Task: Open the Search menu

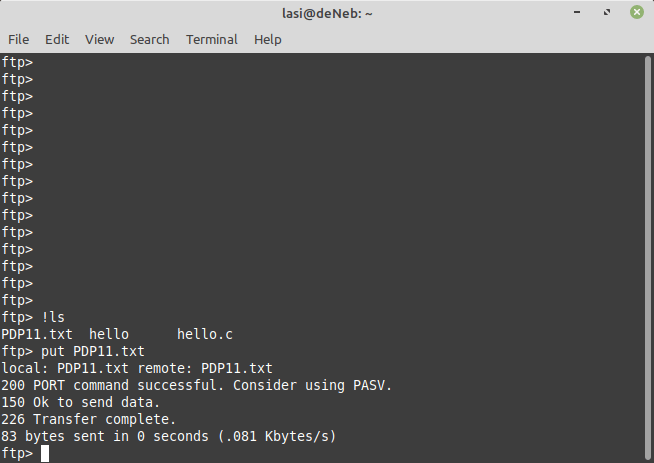Action: [149, 39]
